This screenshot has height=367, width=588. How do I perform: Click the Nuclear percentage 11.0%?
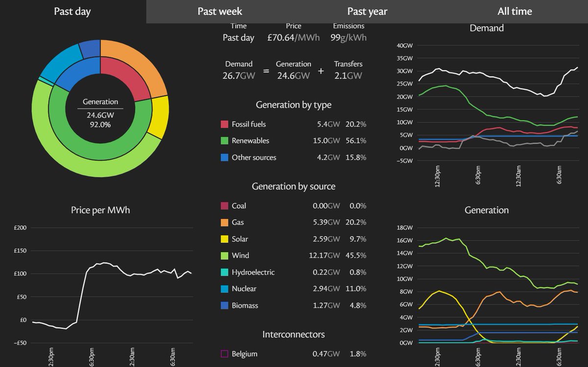pos(355,289)
